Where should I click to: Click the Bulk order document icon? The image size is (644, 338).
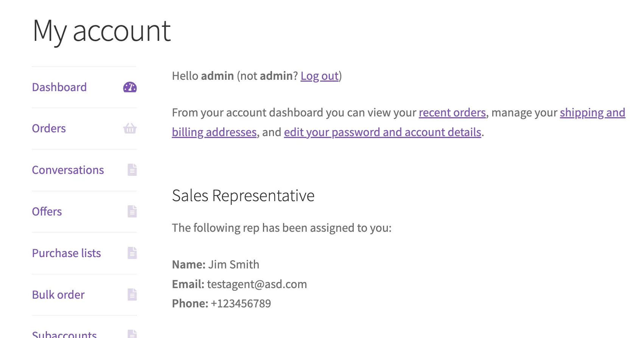[132, 295]
